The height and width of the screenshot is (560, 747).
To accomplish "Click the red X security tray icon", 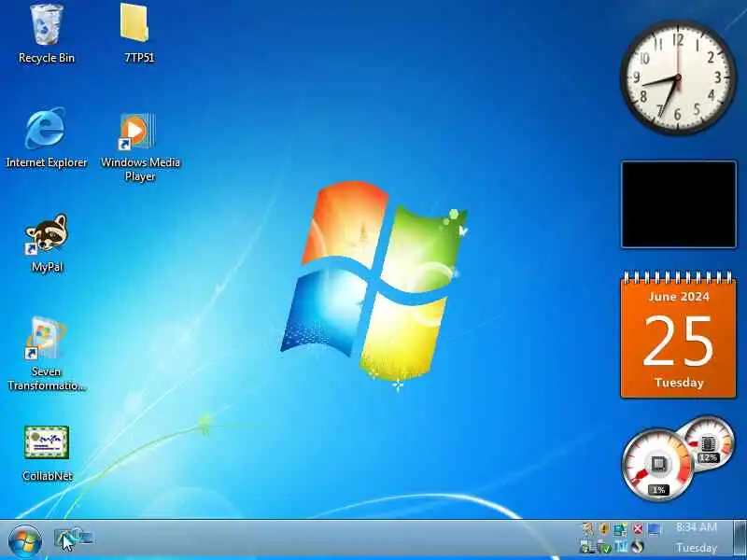I will pyautogui.click(x=639, y=529).
